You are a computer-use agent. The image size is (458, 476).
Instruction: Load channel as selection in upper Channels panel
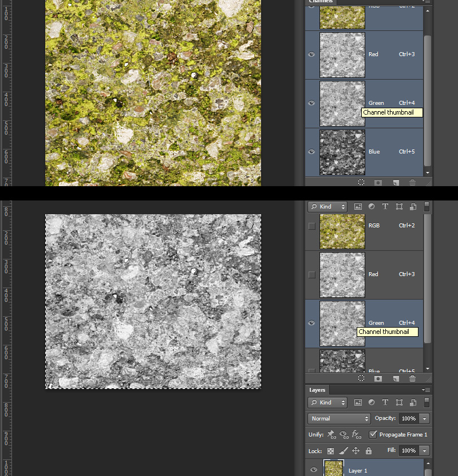[361, 182]
